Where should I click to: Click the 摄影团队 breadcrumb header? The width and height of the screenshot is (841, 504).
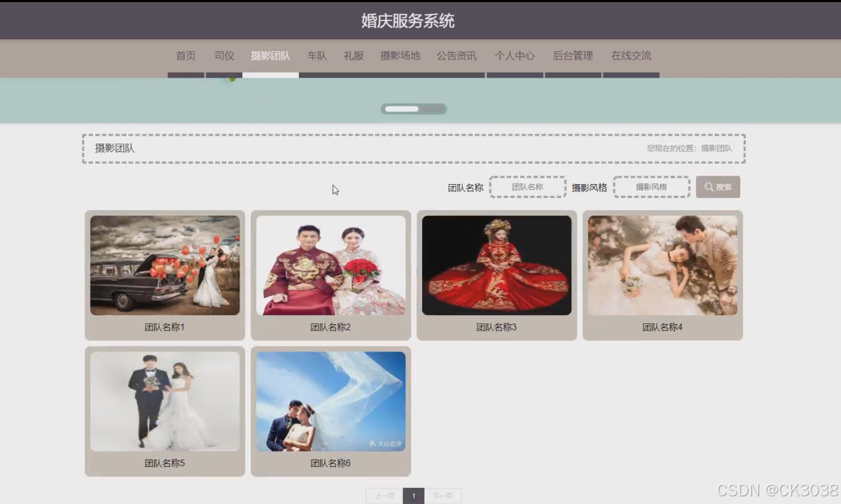114,148
